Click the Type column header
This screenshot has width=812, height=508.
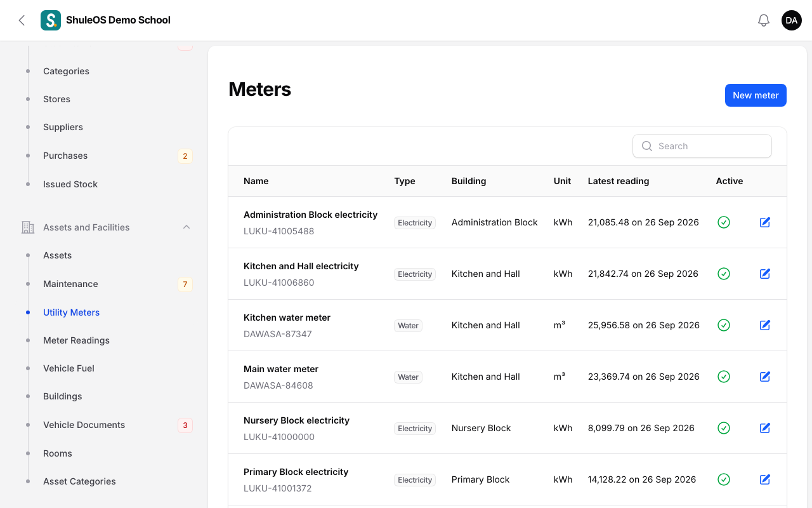[x=404, y=181]
